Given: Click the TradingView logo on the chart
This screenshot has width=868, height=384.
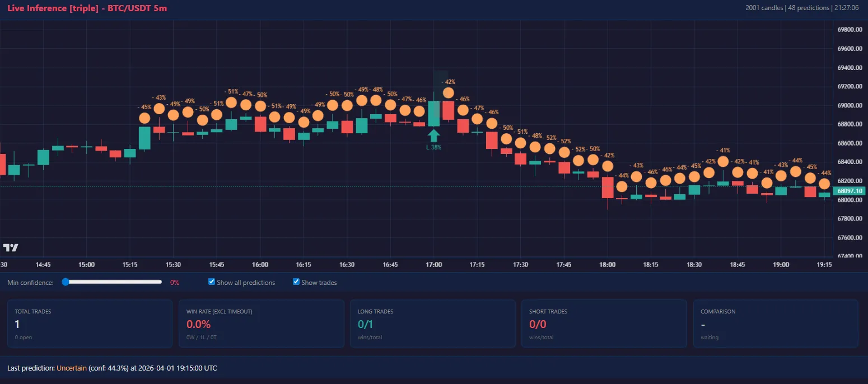Looking at the screenshot, I should pos(11,247).
